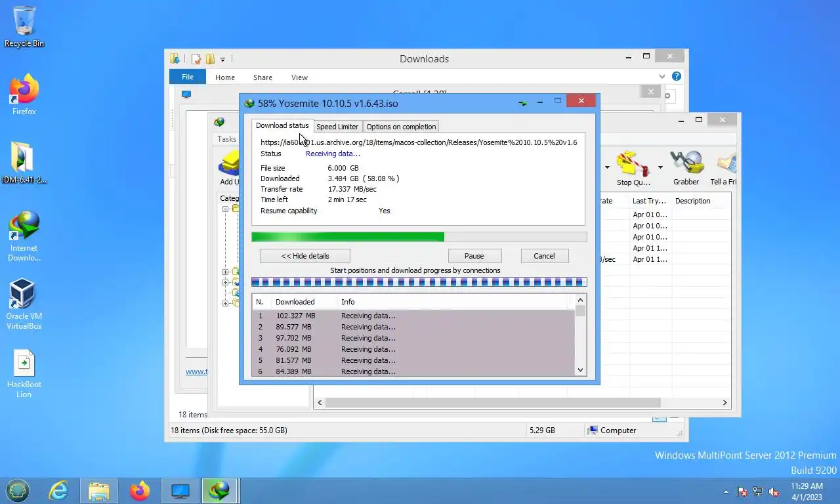This screenshot has width=840, height=504.
Task: Click IDM horizontal scrollbar right arrow
Action: (725, 403)
